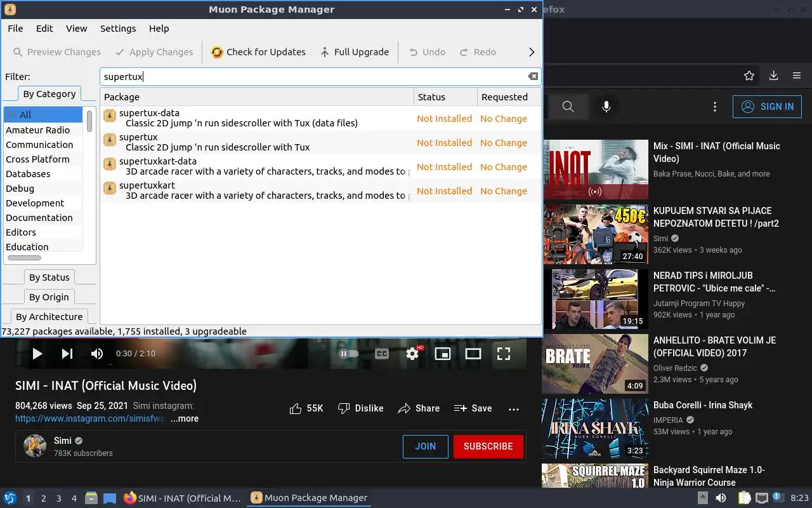
Task: Open the By Status filter tab
Action: 49,277
